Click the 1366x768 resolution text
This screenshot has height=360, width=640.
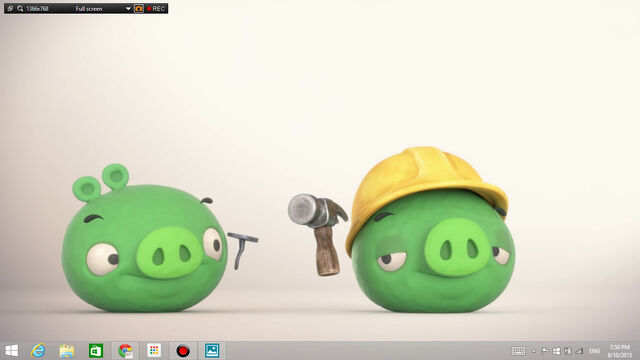37,9
